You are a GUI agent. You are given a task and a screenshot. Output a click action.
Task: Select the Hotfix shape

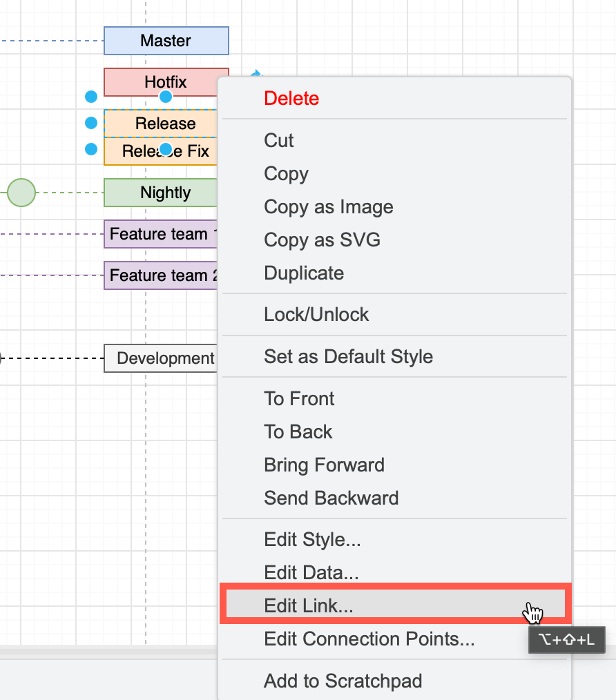click(x=166, y=82)
